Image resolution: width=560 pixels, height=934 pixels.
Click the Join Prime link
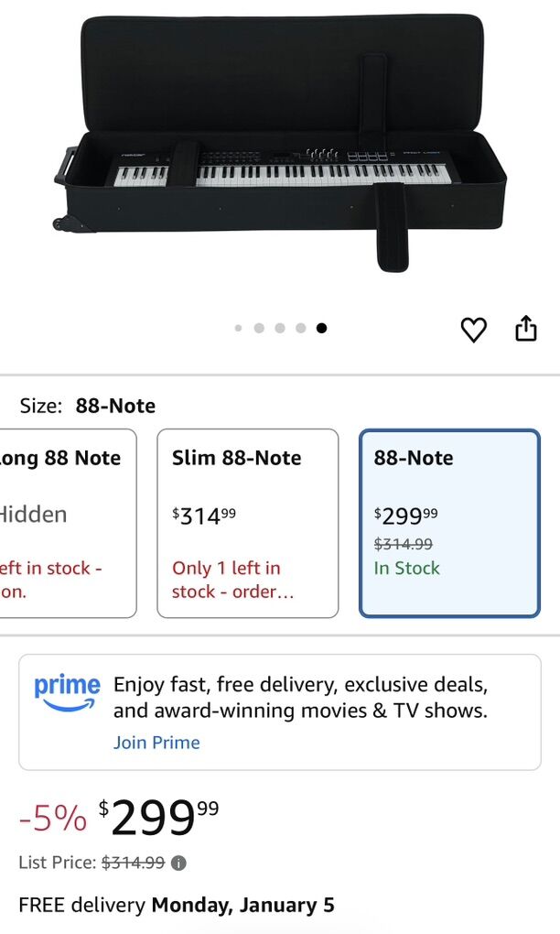[x=156, y=743]
